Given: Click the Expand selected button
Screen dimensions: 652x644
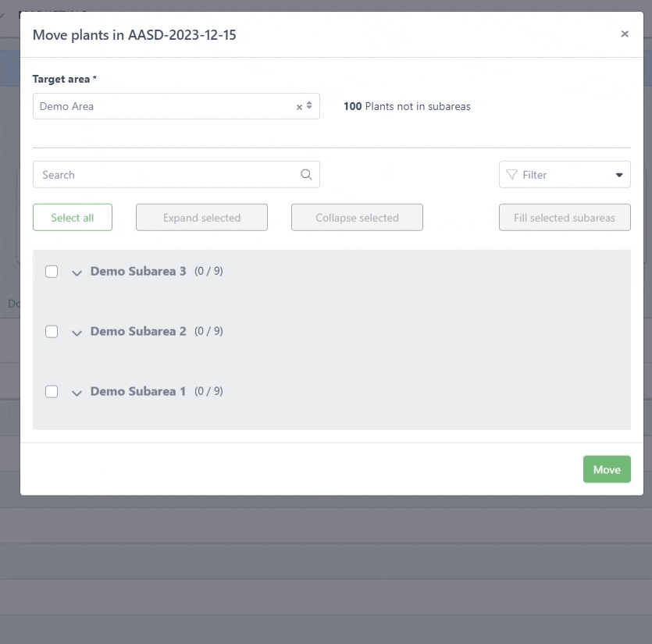Looking at the screenshot, I should click(x=201, y=218).
